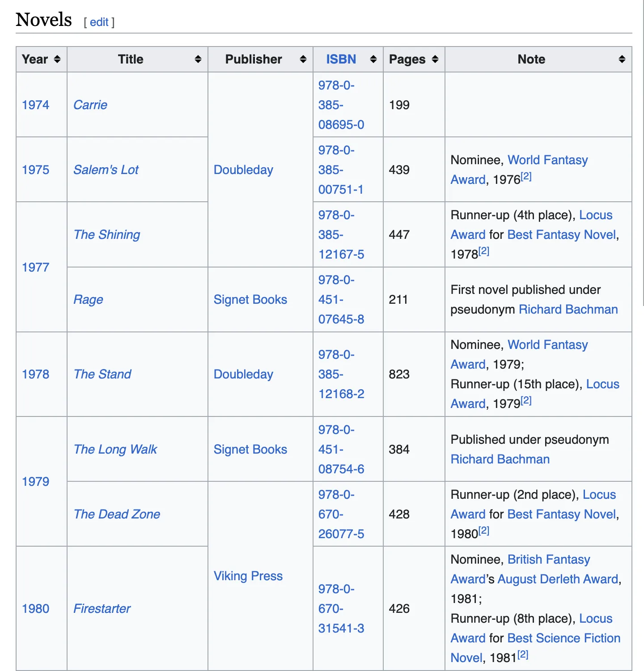Sort table by Publisher column arrows
The width and height of the screenshot is (644, 671).
[303, 59]
